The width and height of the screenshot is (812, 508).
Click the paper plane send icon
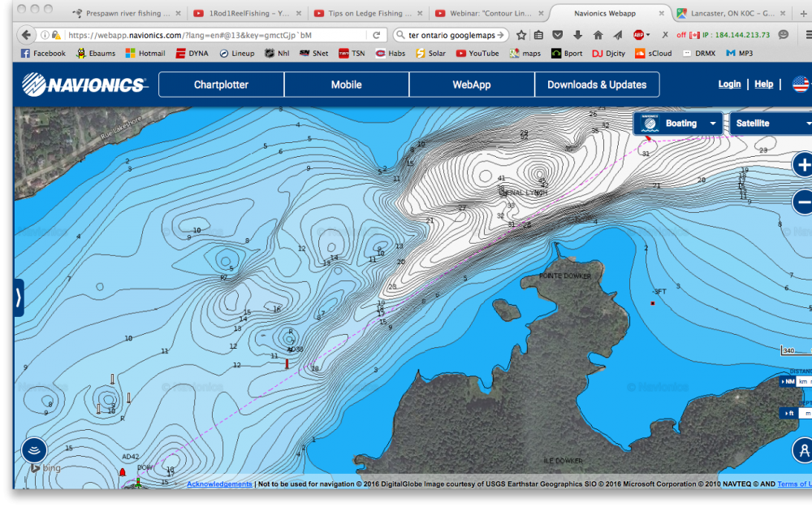618,35
